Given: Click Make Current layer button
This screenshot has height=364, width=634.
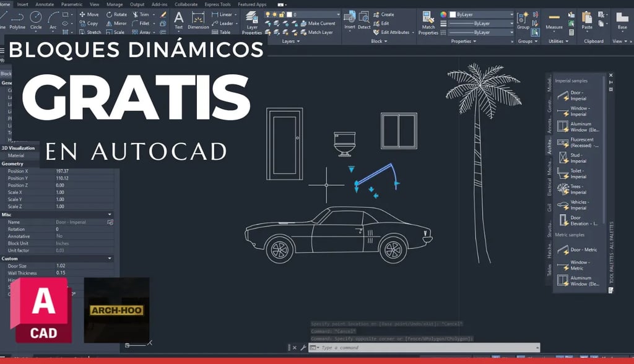Looking at the screenshot, I should coord(318,24).
